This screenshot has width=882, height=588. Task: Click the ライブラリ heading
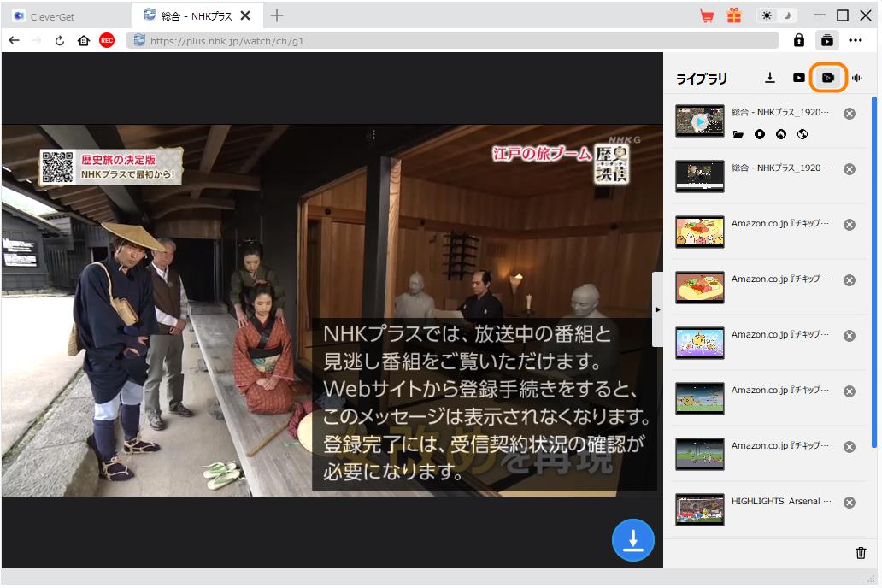click(702, 79)
